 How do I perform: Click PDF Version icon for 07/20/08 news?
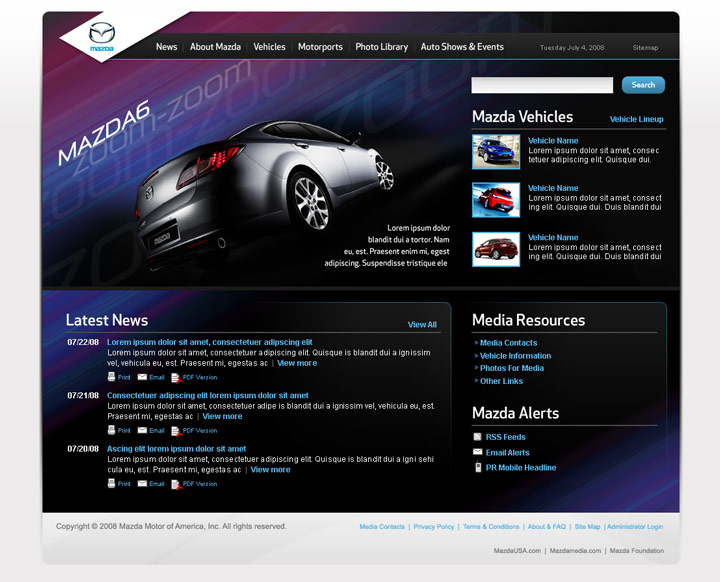coord(176,484)
